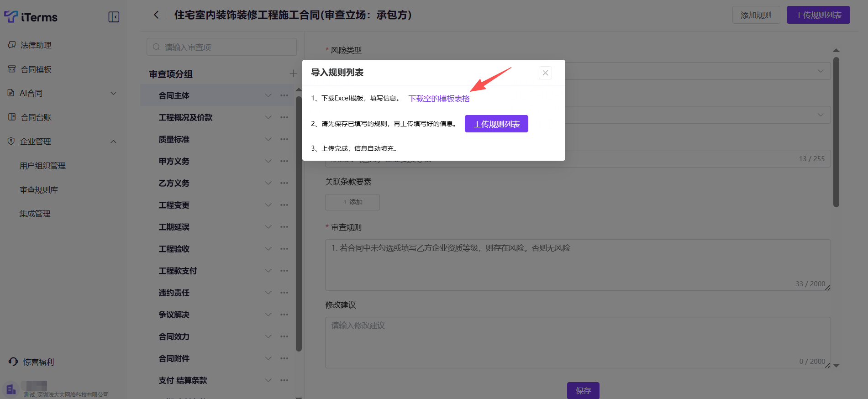Open more options for 违约责任
The image size is (868, 399).
[284, 293]
